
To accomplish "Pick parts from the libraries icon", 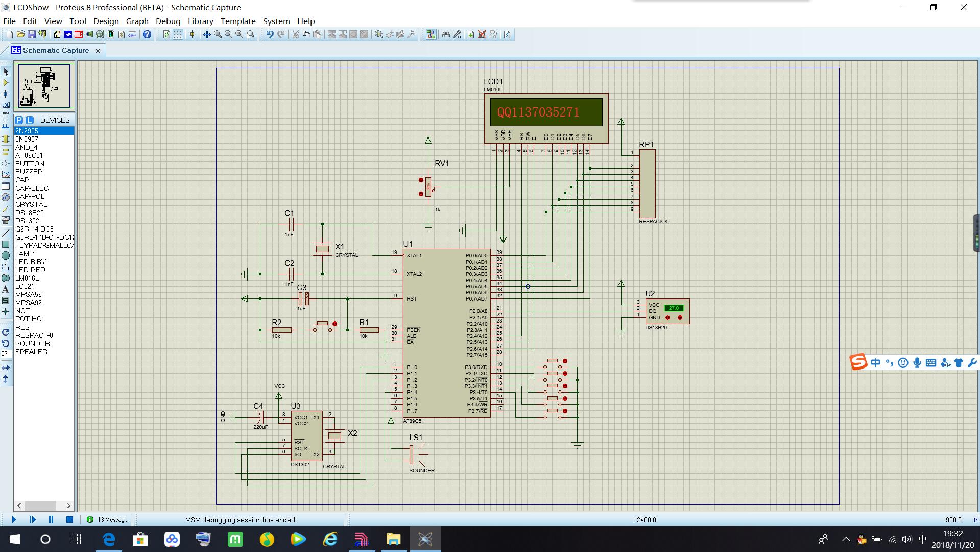I will coord(379,35).
